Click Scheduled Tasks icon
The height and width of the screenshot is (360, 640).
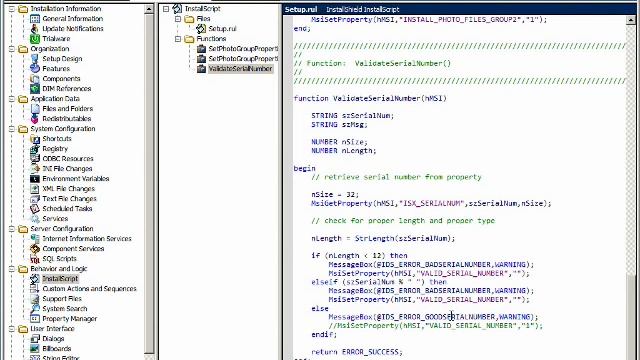35,209
